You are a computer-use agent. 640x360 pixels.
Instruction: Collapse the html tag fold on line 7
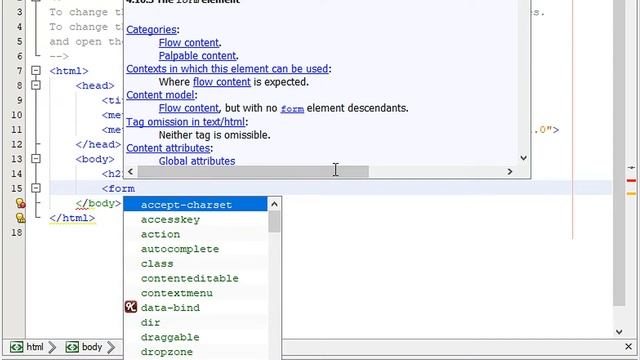point(36,71)
